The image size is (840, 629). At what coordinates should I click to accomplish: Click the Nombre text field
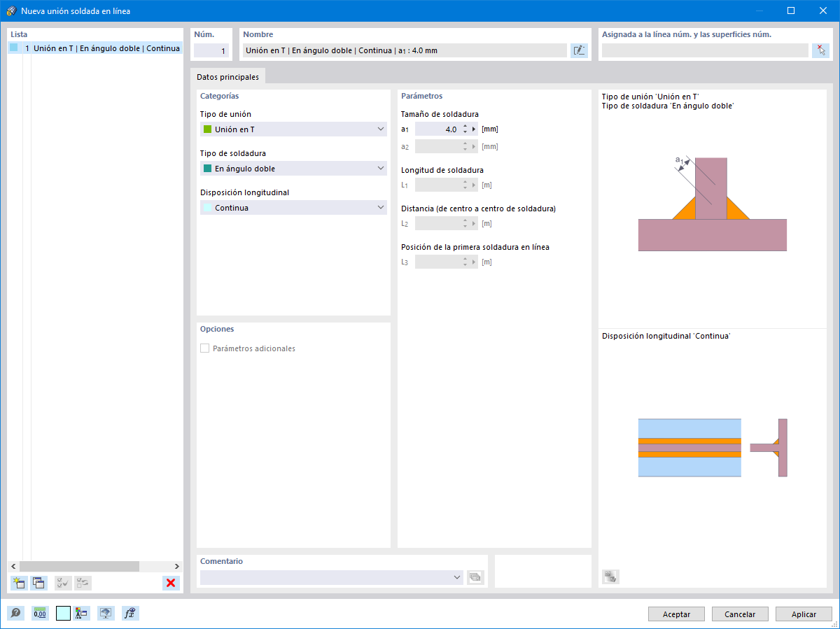(x=405, y=50)
